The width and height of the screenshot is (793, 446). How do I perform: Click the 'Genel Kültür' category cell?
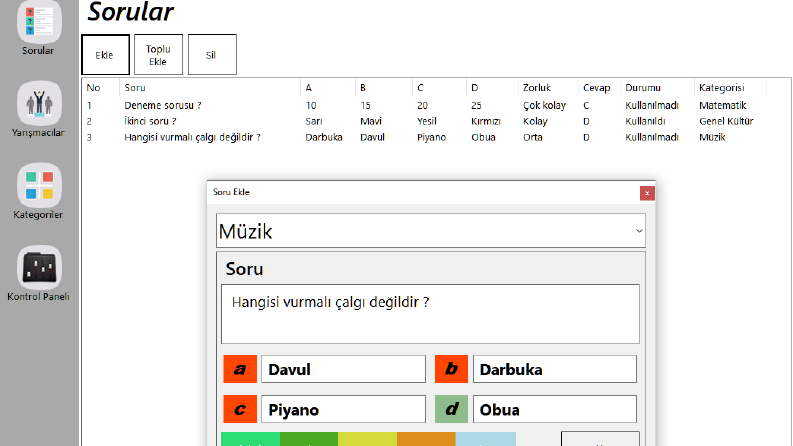(726, 121)
